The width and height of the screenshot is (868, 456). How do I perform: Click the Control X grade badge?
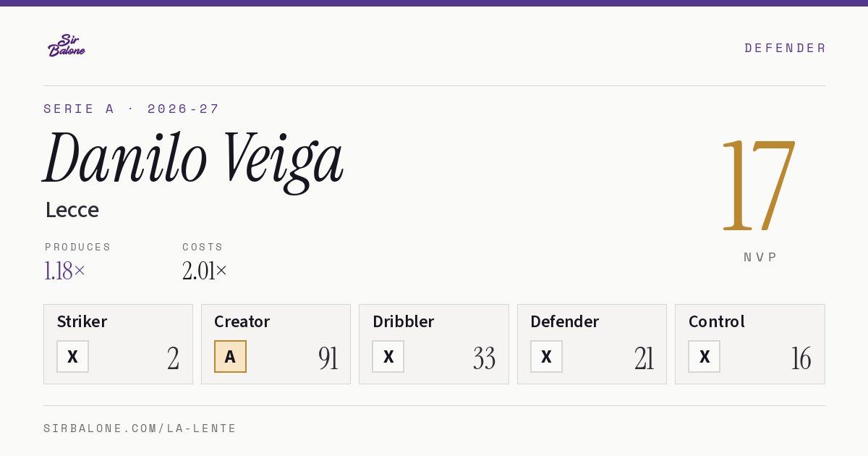click(x=705, y=356)
